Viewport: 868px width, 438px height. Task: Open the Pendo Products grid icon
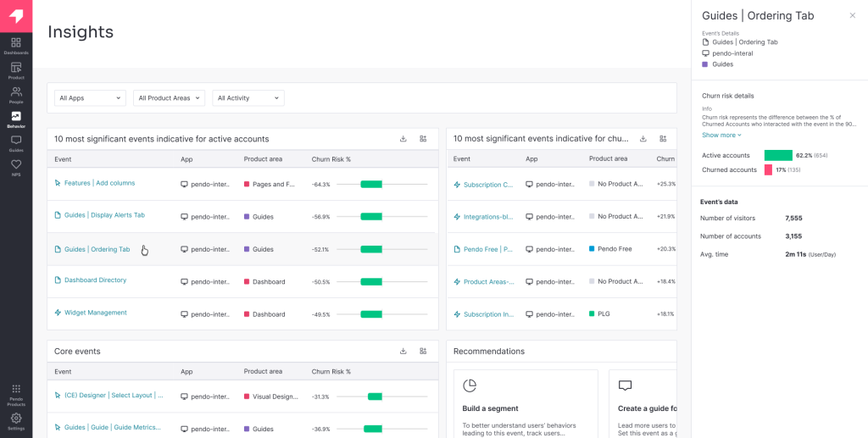tap(16, 392)
